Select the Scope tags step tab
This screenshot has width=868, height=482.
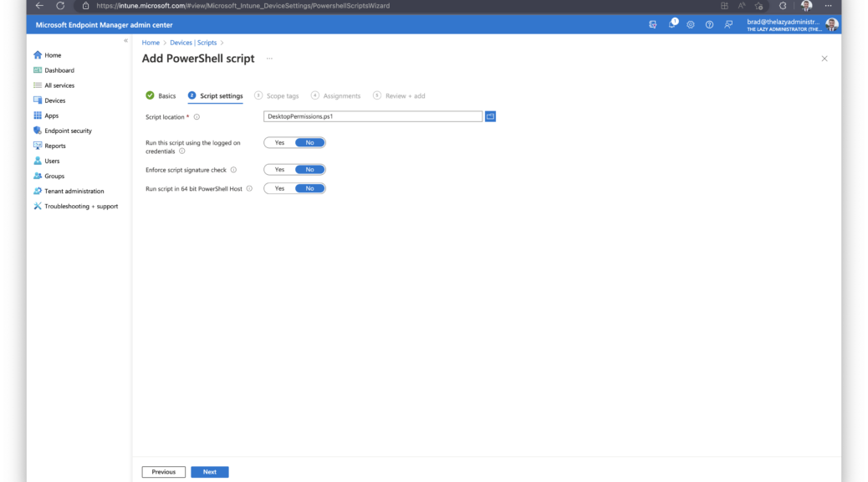coord(276,96)
